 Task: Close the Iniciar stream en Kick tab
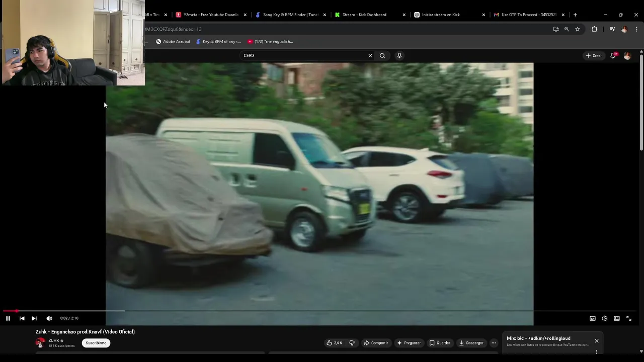point(484,15)
